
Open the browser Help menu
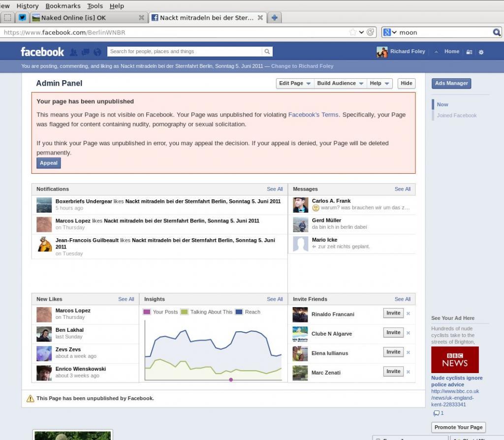pyautogui.click(x=117, y=6)
